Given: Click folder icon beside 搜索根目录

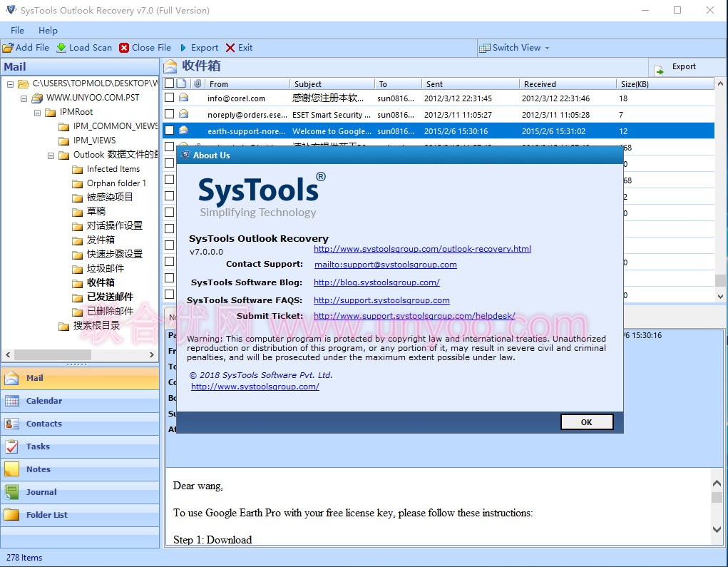Looking at the screenshot, I should [x=64, y=327].
